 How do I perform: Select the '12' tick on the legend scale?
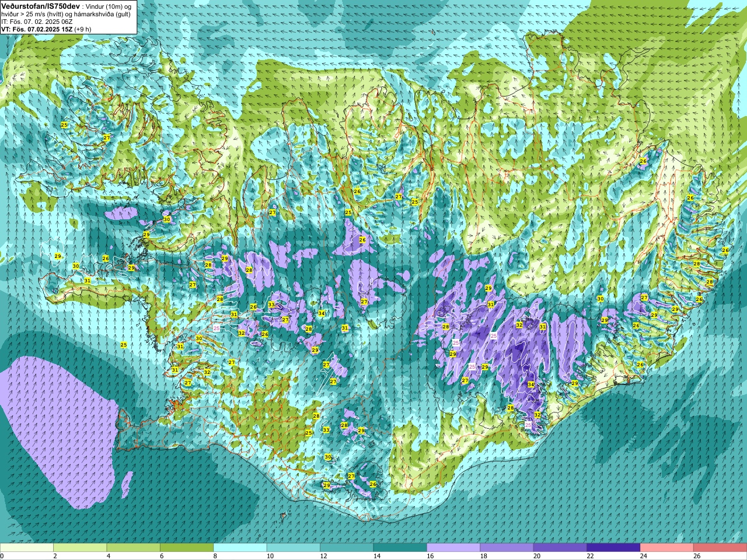click(x=323, y=556)
